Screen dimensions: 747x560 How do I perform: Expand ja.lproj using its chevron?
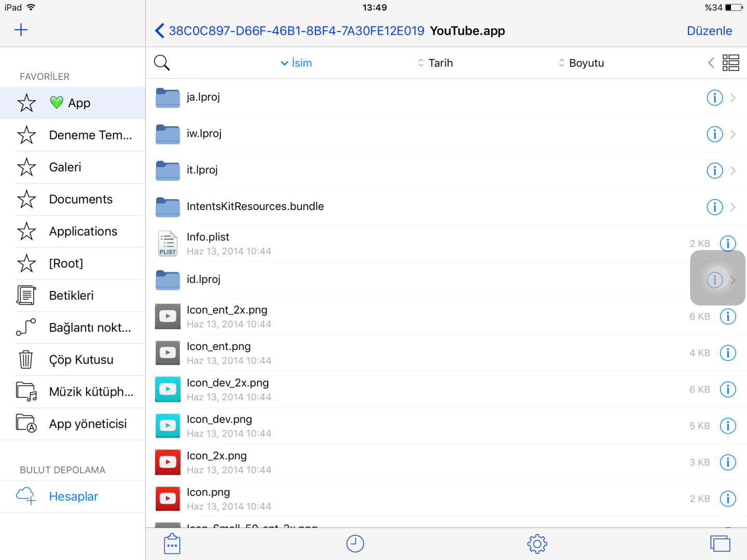(733, 97)
